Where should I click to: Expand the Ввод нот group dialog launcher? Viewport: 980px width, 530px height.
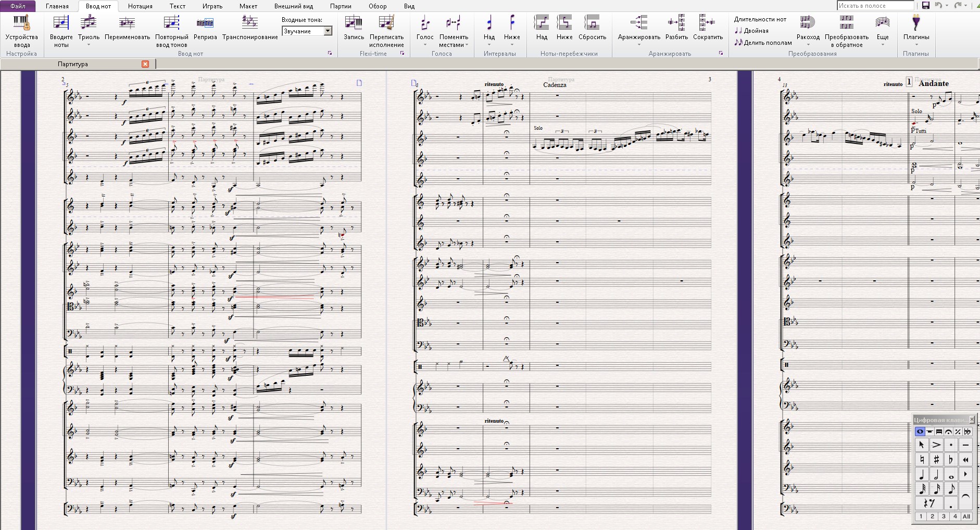[x=330, y=54]
